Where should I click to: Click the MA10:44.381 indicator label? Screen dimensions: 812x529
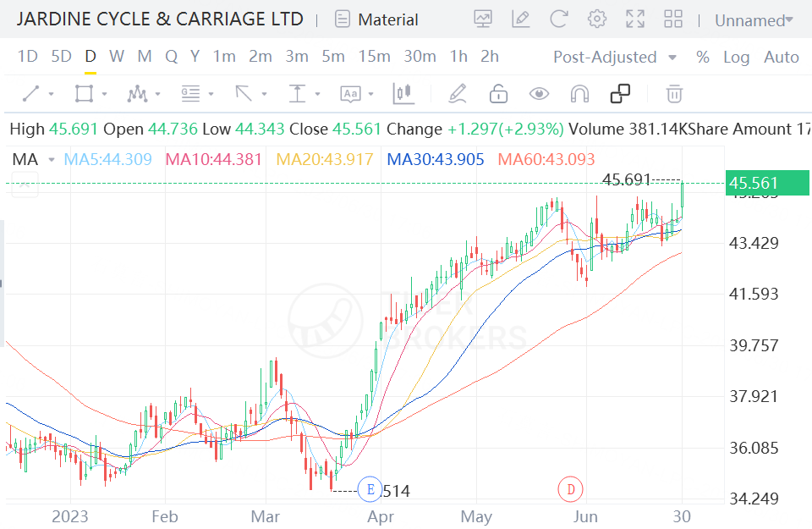click(x=213, y=159)
